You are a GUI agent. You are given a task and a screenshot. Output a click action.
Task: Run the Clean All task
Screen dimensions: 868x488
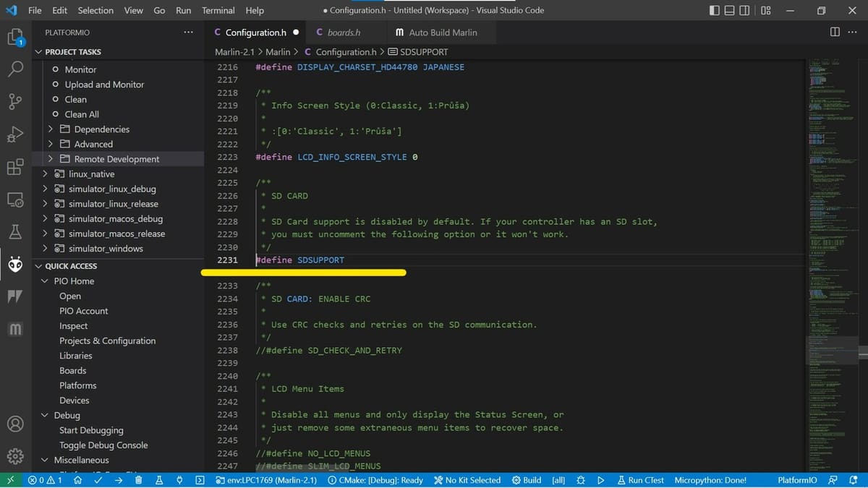82,114
